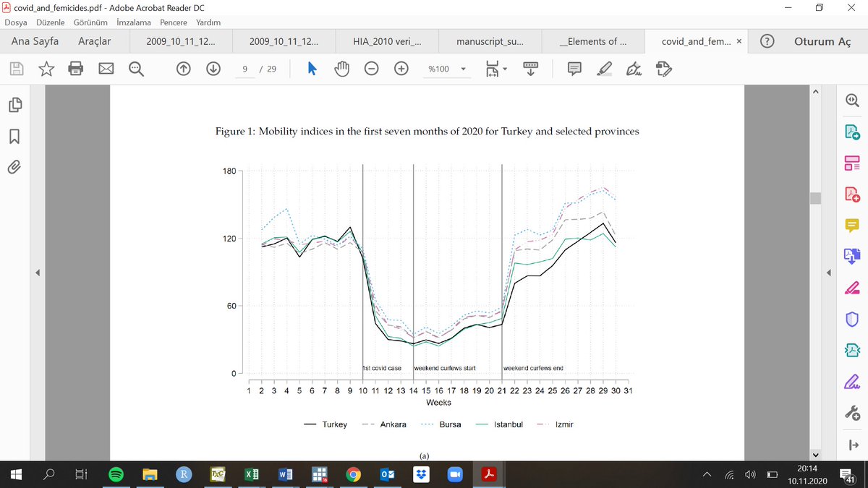Open the Görünüm menu
868x488 pixels.
[x=90, y=22]
